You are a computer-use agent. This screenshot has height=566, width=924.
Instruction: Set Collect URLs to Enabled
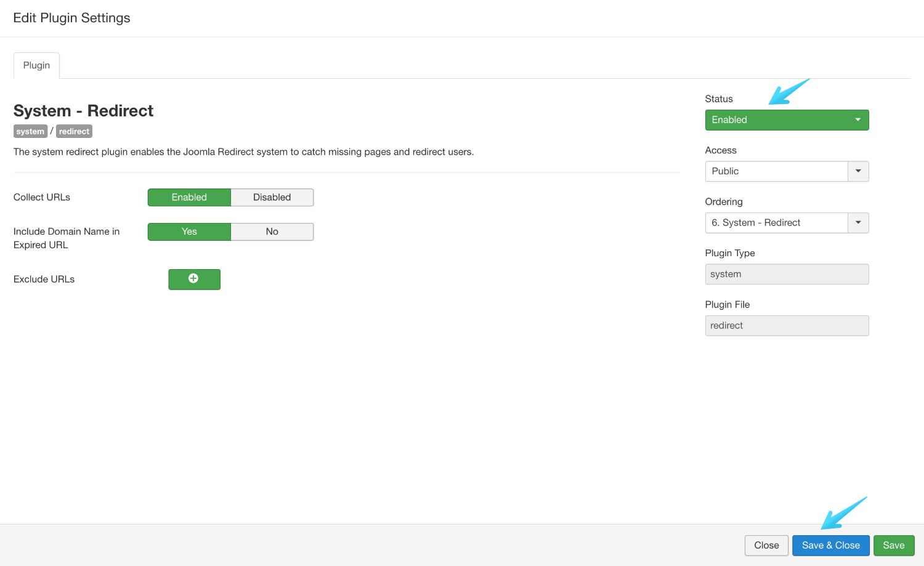189,197
